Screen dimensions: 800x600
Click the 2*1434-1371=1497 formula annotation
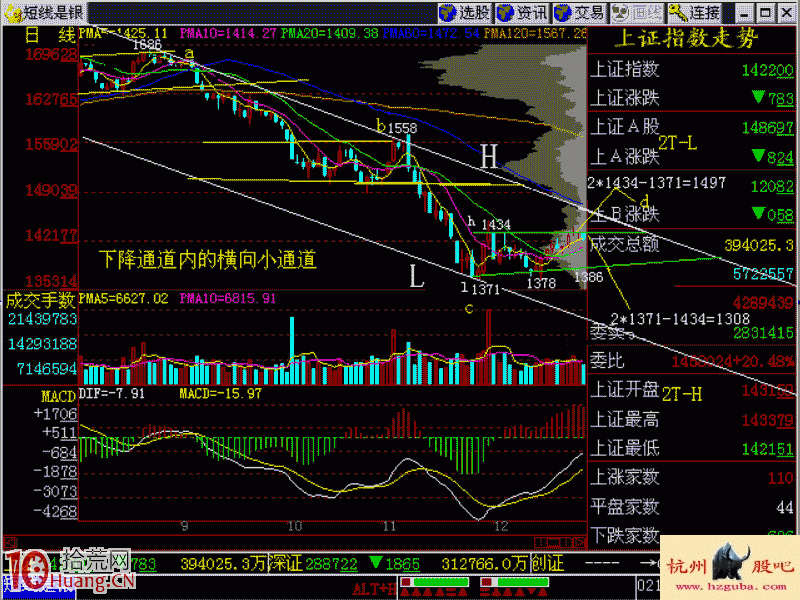[656, 183]
